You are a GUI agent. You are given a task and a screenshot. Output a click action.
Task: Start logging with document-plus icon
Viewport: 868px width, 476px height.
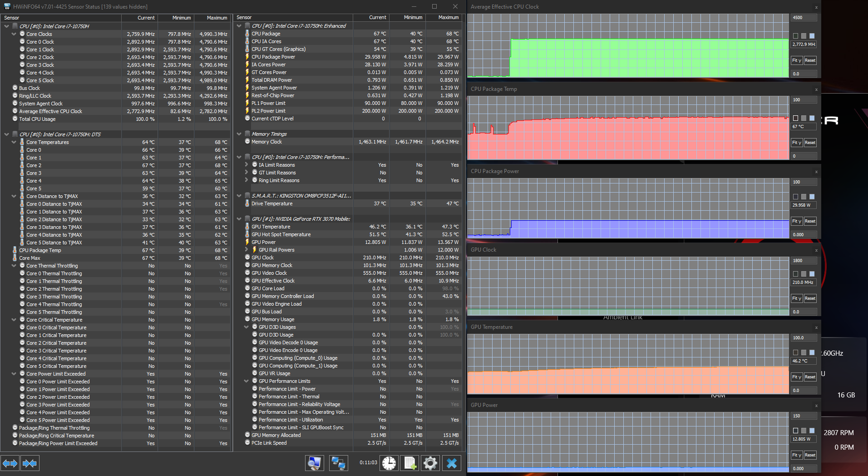coord(409,463)
